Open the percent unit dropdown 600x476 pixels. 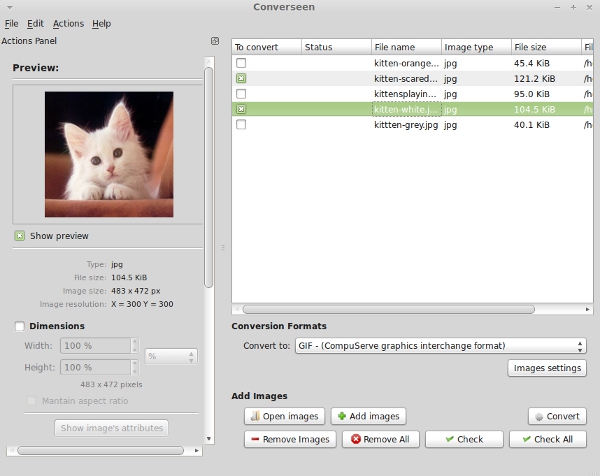(x=171, y=356)
